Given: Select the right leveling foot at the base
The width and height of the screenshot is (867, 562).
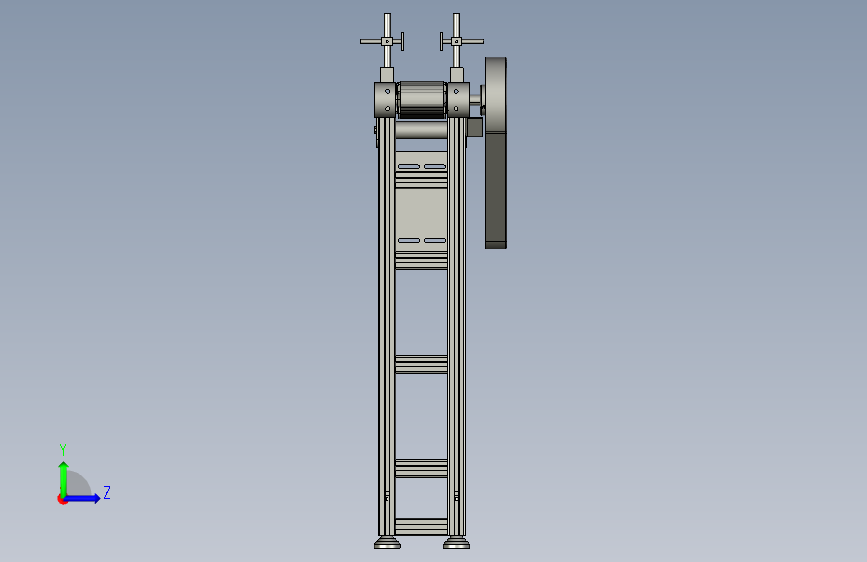Looking at the screenshot, I should (x=457, y=543).
